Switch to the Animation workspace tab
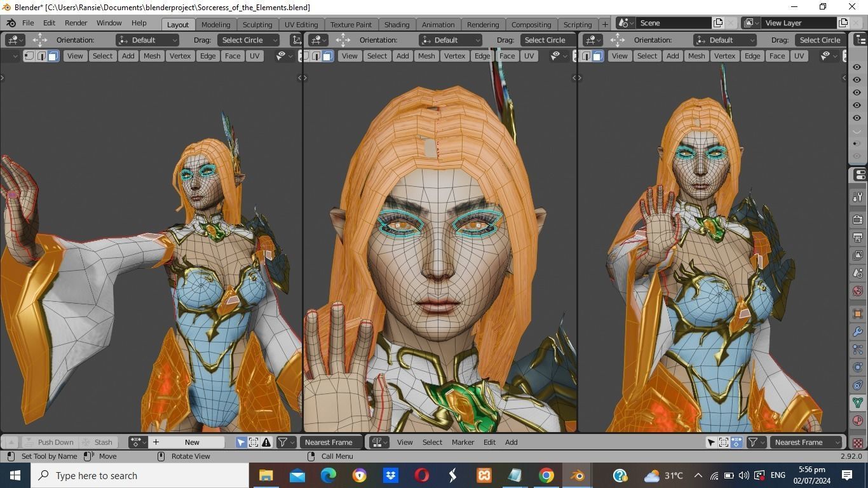 point(438,24)
